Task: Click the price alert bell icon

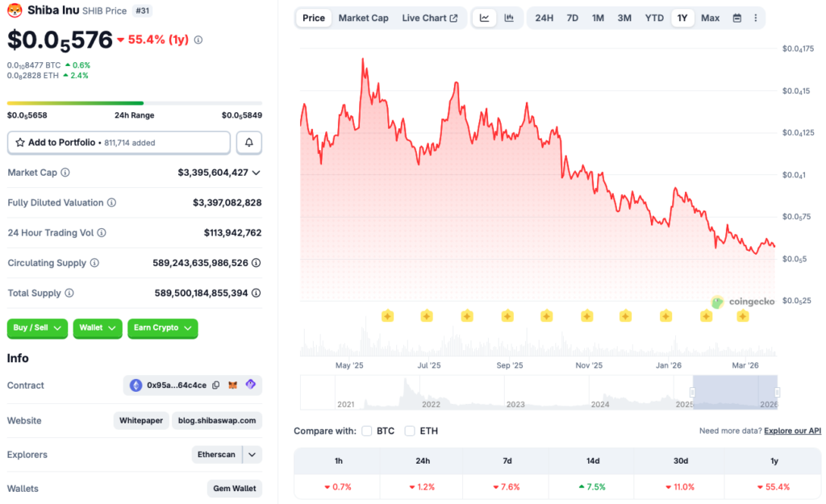Action: [248, 143]
